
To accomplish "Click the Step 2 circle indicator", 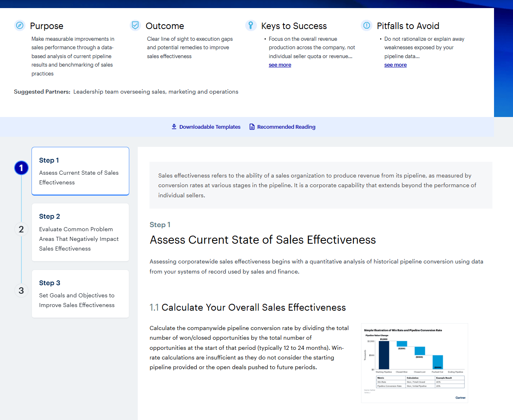I will pos(21,229).
